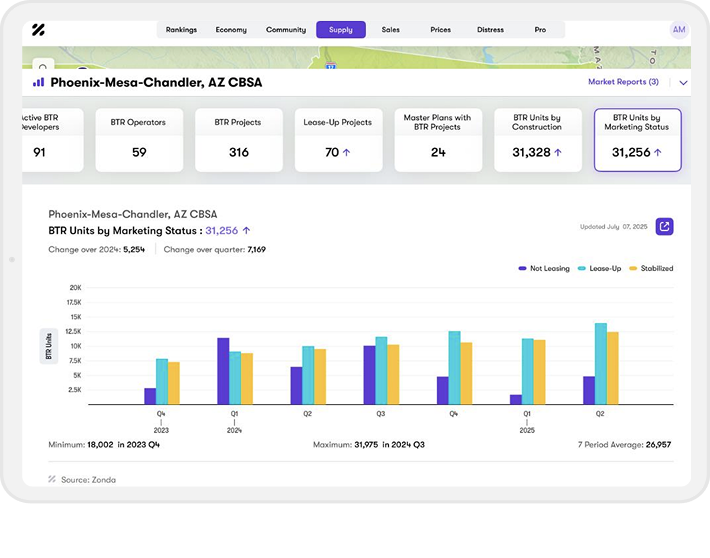The width and height of the screenshot is (710, 558).
Task: Click the Zonda logo icon
Action: click(x=38, y=30)
